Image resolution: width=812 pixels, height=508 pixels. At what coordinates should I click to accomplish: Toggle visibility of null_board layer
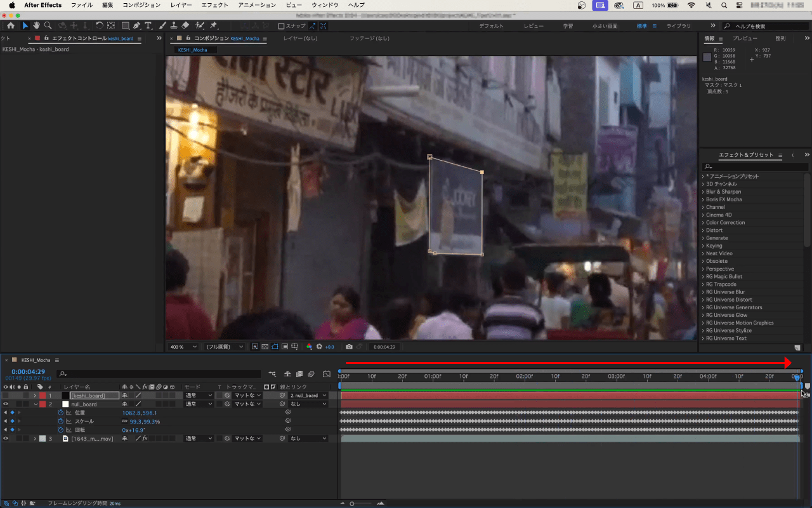tap(6, 404)
